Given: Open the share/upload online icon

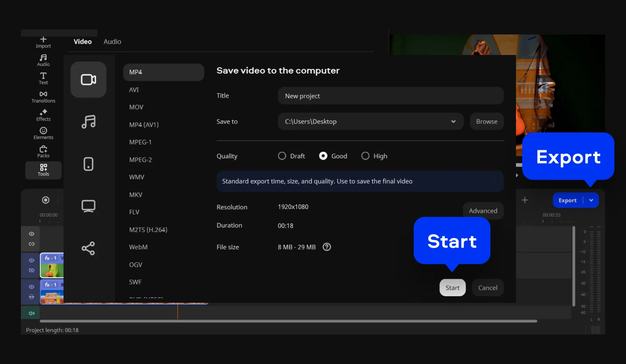Looking at the screenshot, I should [x=88, y=248].
